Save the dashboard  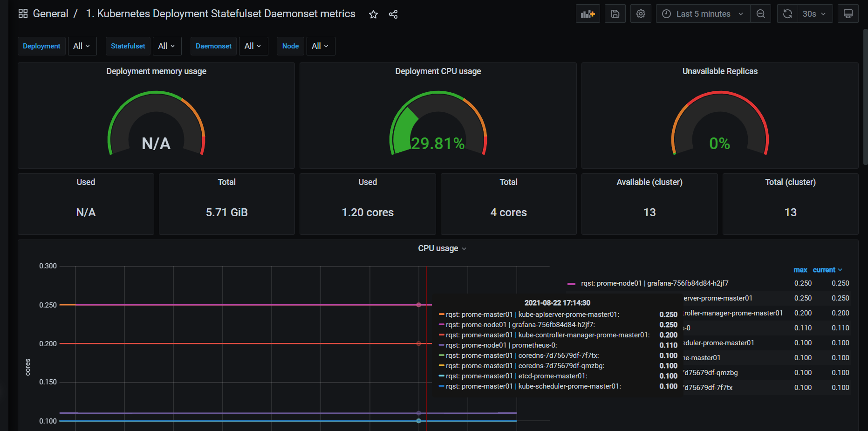tap(615, 14)
